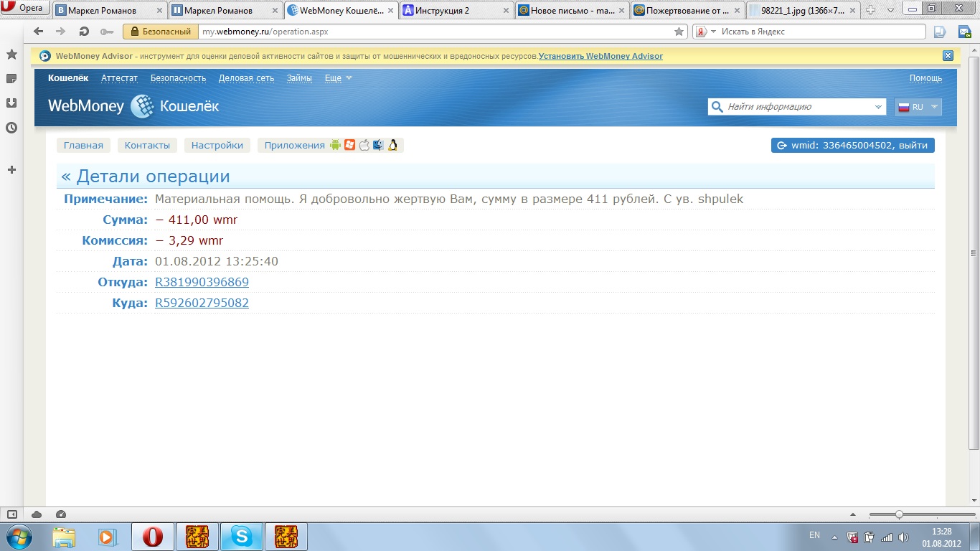This screenshot has height=551, width=980.
Task: Go to the Главная page button
Action: [83, 145]
